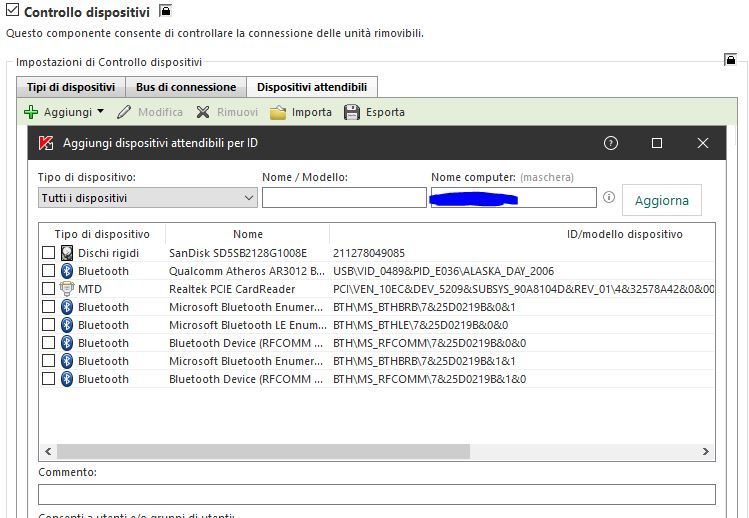749x518 pixels.
Task: Click the Aggiorna button
Action: click(662, 200)
